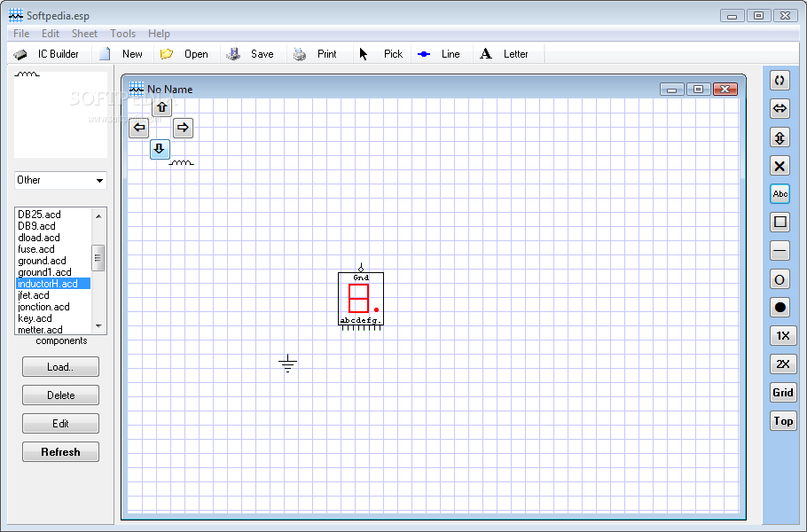Click the components list scroll down arrow
This screenshot has height=532, width=807.
(98, 326)
